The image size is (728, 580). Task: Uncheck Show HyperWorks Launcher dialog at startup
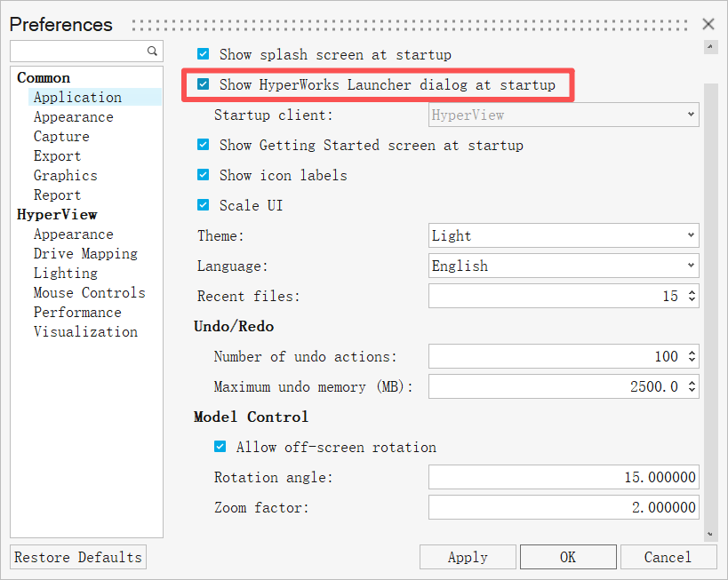[204, 84]
